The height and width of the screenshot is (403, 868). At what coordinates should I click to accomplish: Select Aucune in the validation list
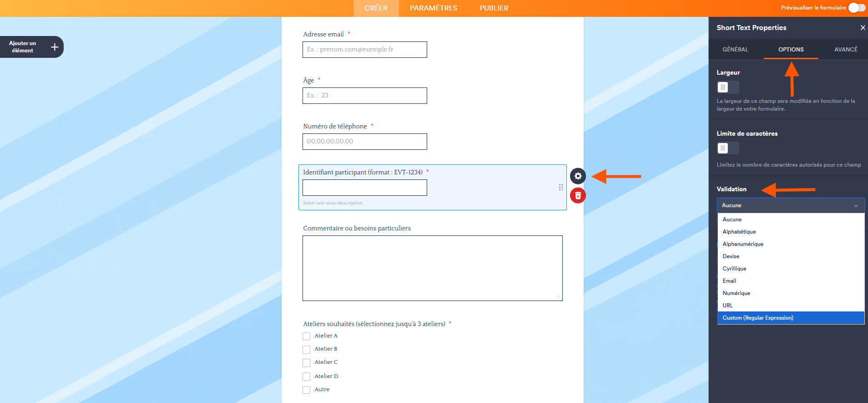click(x=791, y=219)
